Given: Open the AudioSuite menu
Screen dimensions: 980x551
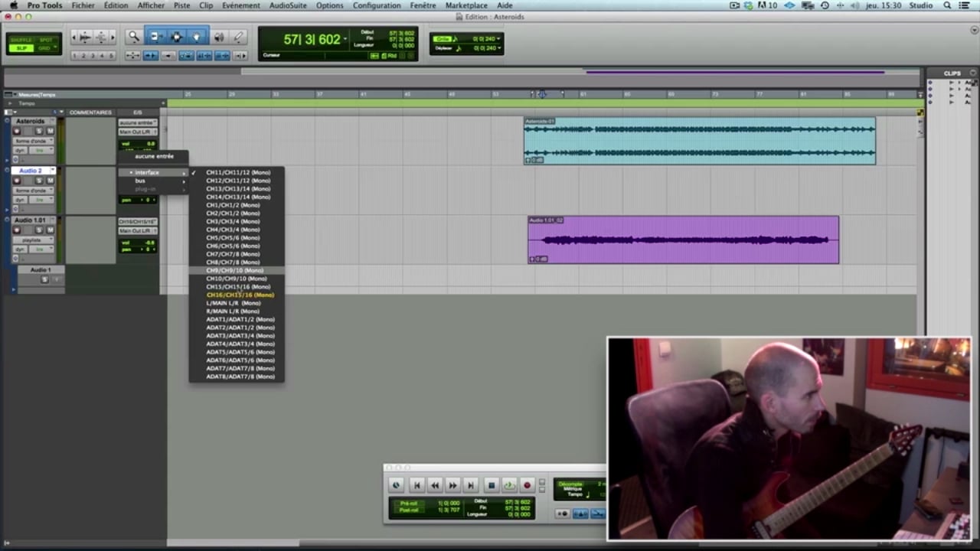Looking at the screenshot, I should tap(288, 5).
